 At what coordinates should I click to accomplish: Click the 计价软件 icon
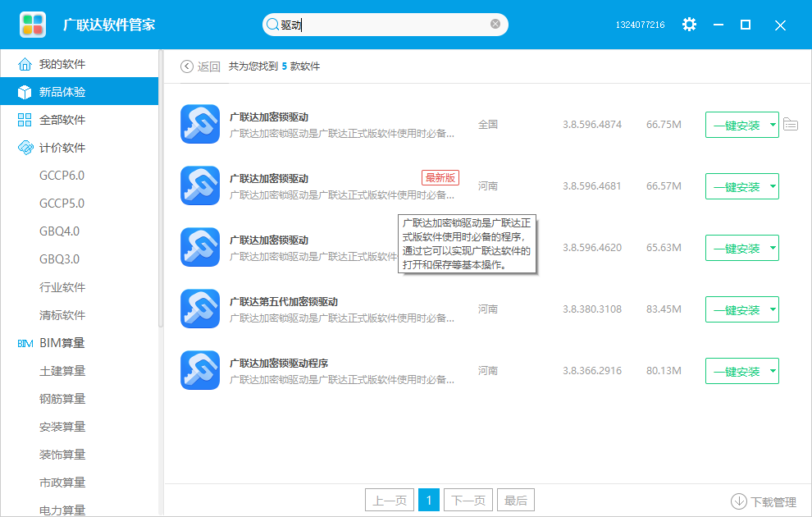pyautogui.click(x=25, y=148)
